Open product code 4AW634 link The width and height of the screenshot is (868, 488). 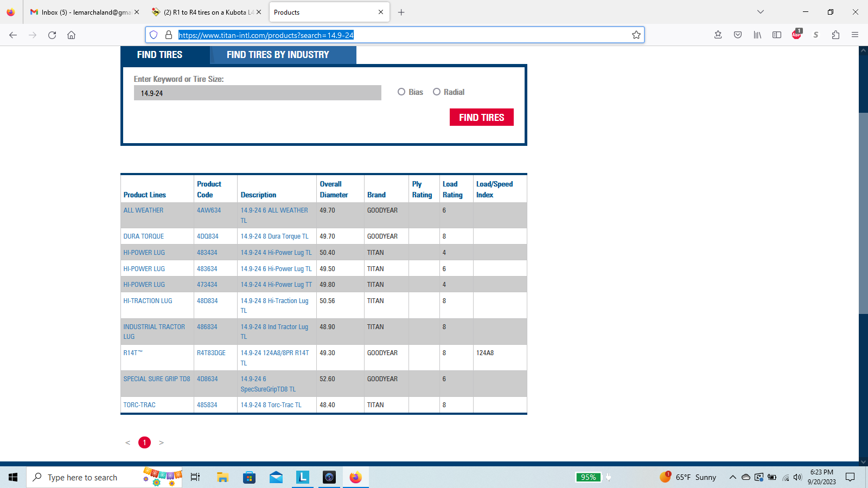(x=209, y=210)
